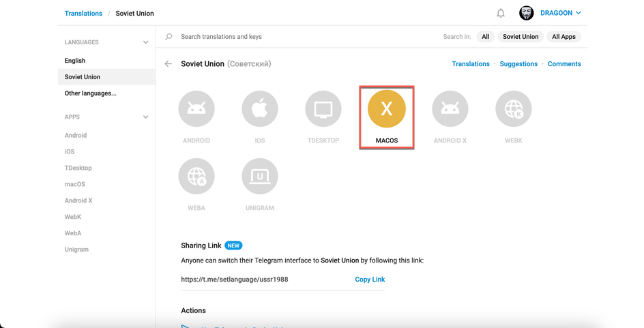Select the iOS Apple icon
Screen dimensions: 644x328
pyautogui.click(x=259, y=109)
